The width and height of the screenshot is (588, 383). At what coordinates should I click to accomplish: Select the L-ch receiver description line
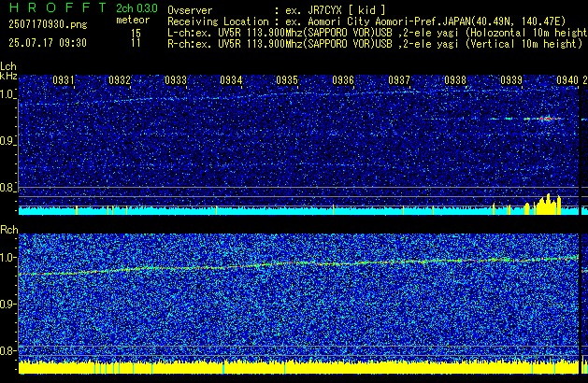pos(378,33)
